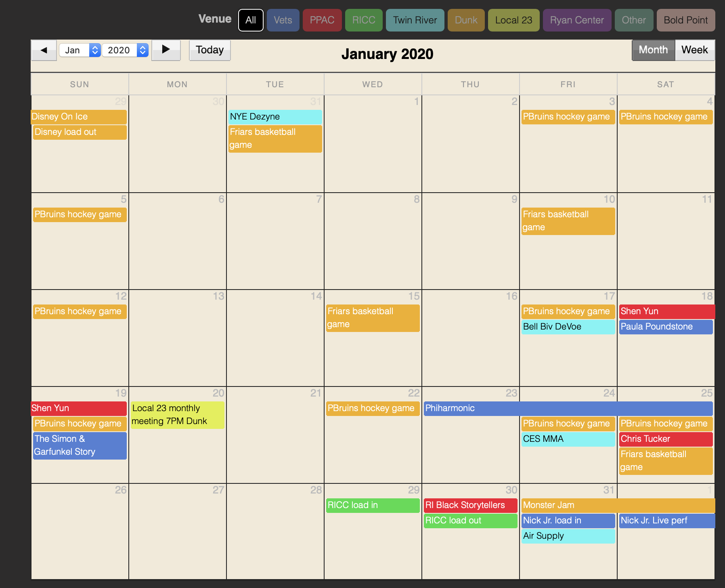Open the Monster Jam event
Screen dimensions: 725x588
coord(618,505)
